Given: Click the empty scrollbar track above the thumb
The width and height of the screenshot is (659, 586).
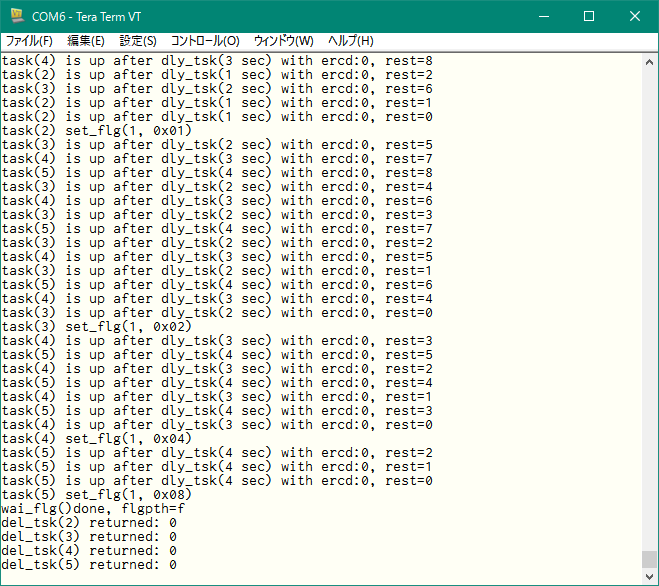Looking at the screenshot, I should 649,300.
